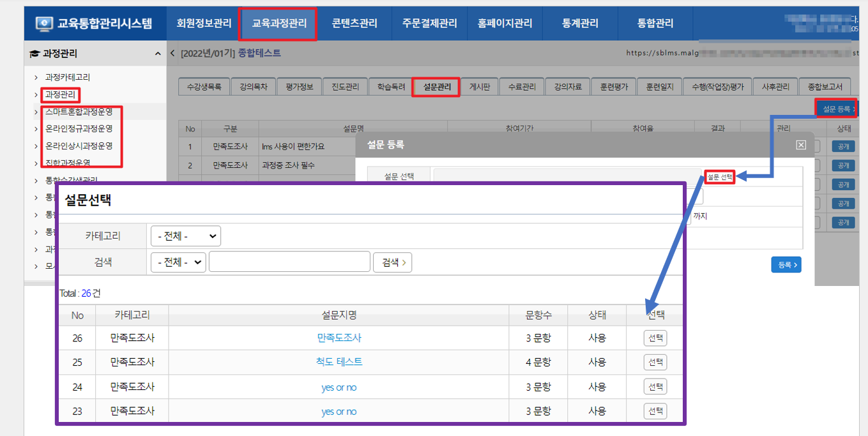This screenshot has width=868, height=436.
Task: Click 공개 status button in first row
Action: point(843,146)
